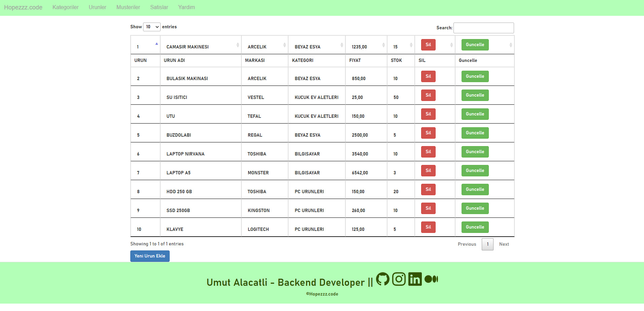
Task: Toggle ascending sort on the URUN column
Action: (157, 43)
